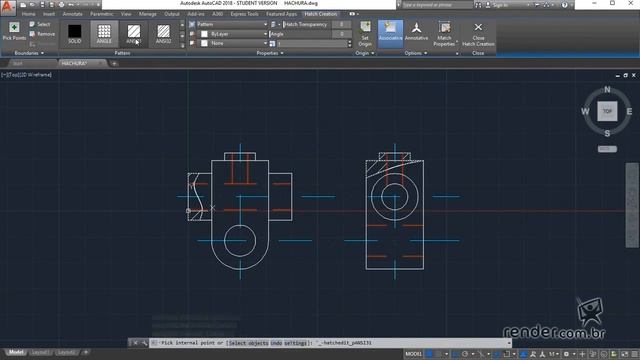Open the Insert ribbon tab
The height and width of the screenshot is (360, 640).
click(x=49, y=14)
